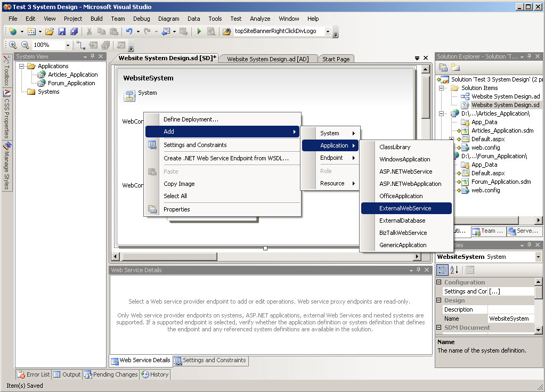545x392 pixels.
Task: Open the Output tab
Action: [67, 374]
